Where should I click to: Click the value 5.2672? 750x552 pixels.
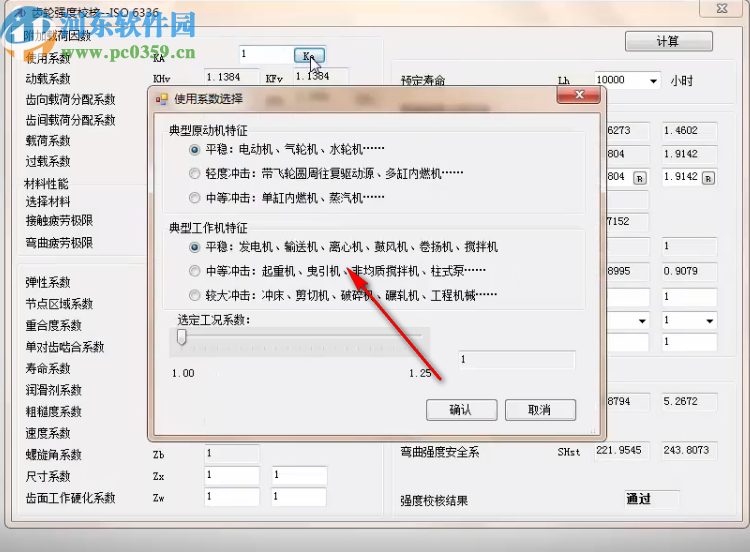(x=689, y=401)
